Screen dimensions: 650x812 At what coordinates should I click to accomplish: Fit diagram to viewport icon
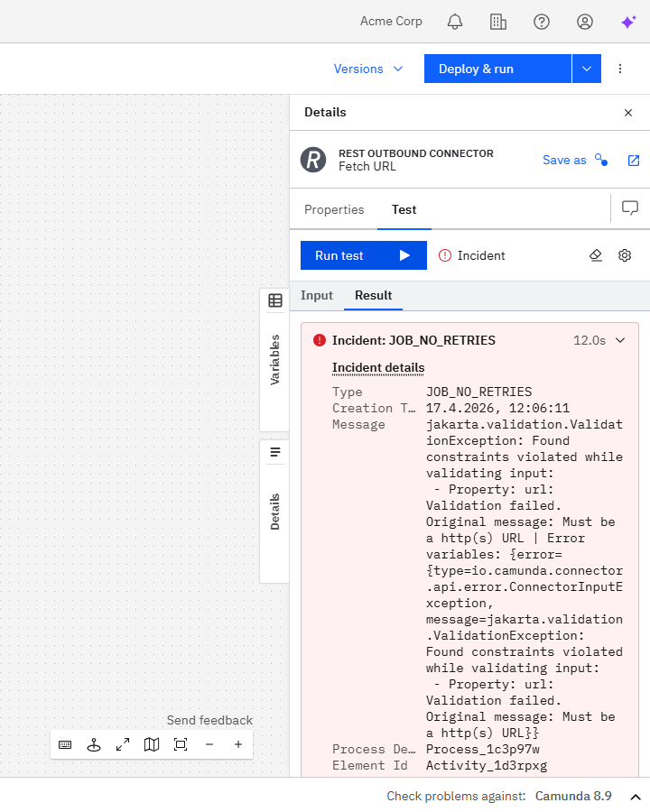181,744
